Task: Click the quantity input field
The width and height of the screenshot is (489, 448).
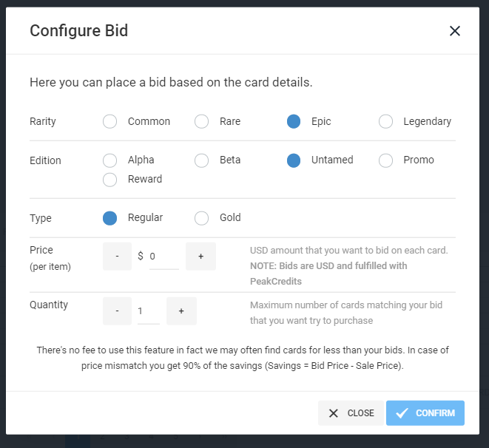Action: [148, 311]
